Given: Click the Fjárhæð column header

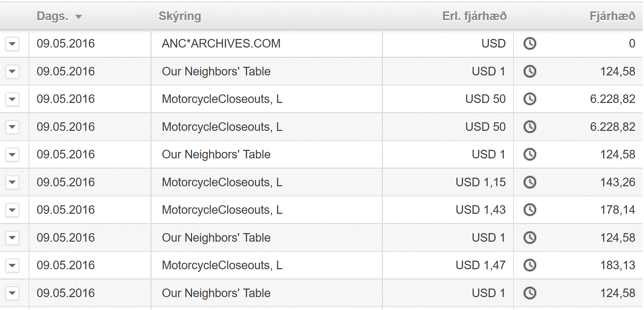Looking at the screenshot, I should coord(612,16).
